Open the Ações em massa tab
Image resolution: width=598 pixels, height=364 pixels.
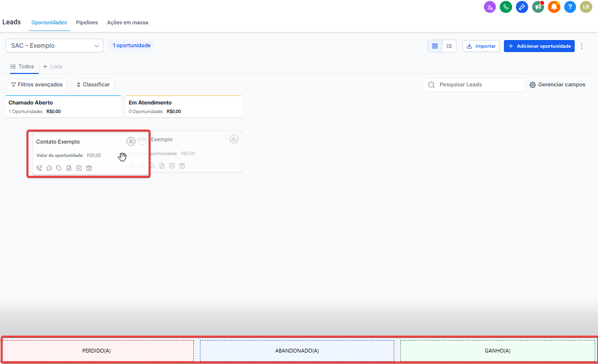click(127, 22)
